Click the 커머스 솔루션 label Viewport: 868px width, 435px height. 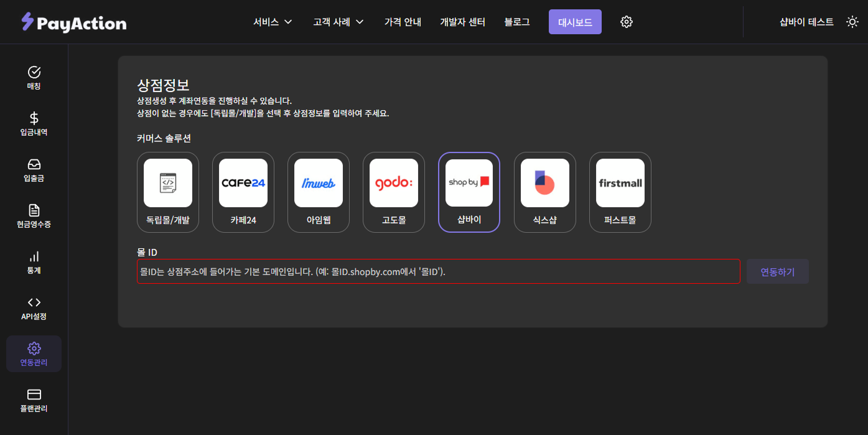coord(164,138)
